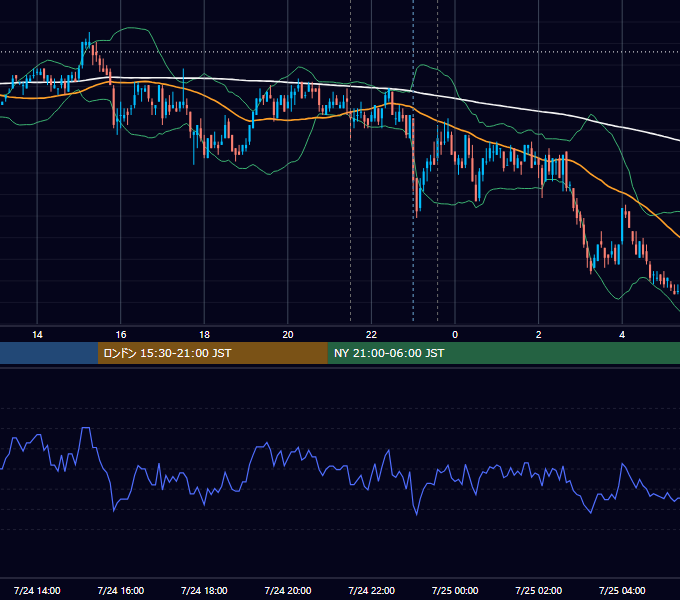Click the 7/25 04:00 time label
680x600 pixels.
622,590
